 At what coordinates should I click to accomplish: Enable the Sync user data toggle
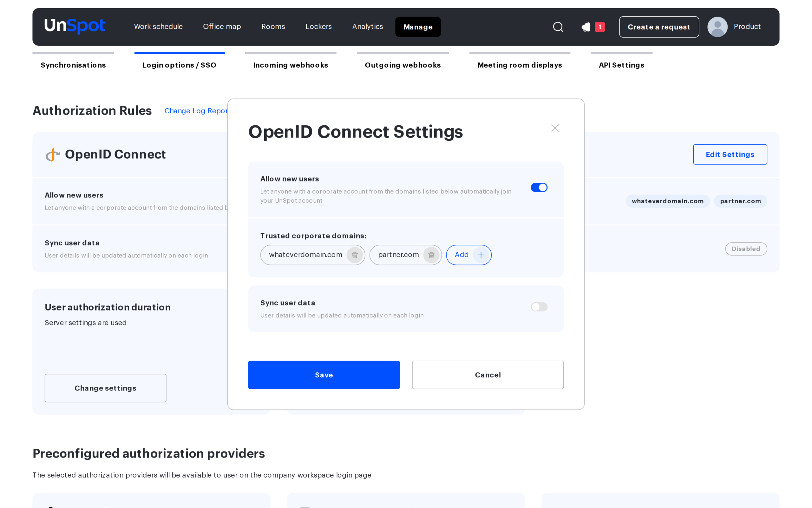point(539,307)
